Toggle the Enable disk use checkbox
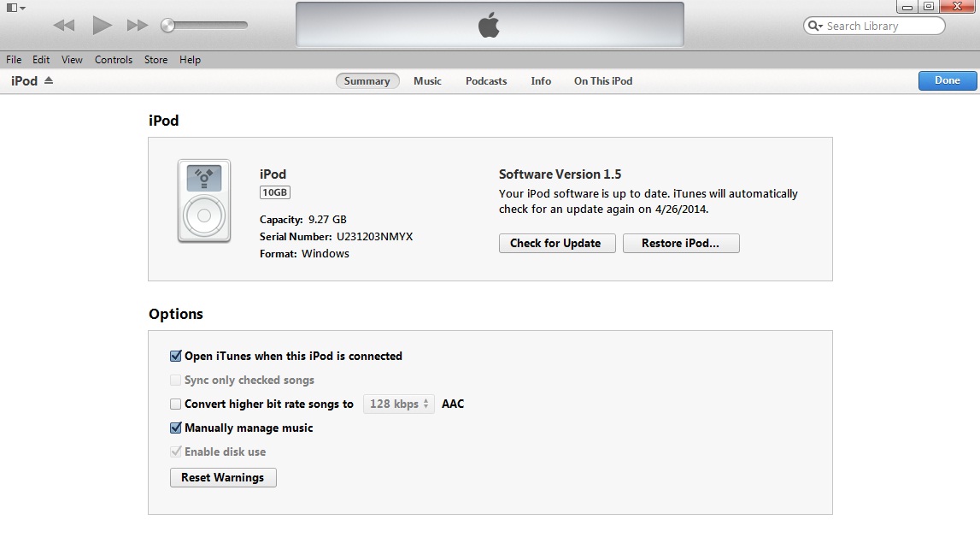980x555 pixels. tap(176, 452)
